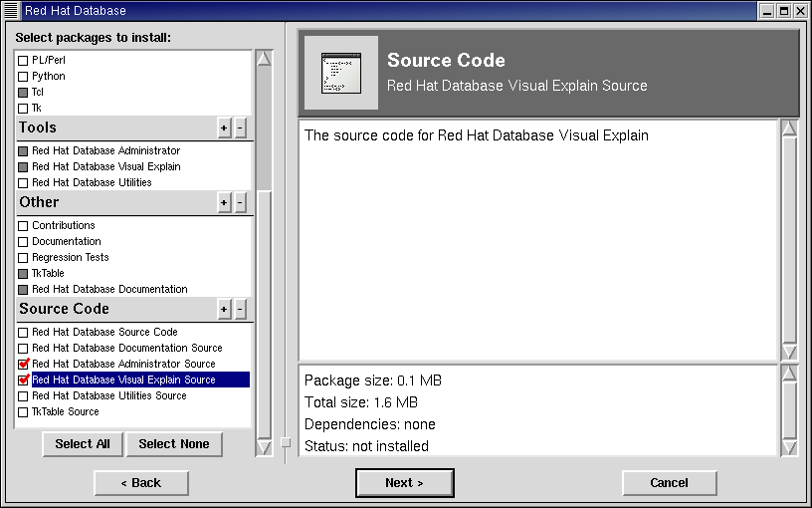Viewport: 812px width, 508px height.
Task: Go to previous step with Back
Action: [x=141, y=483]
